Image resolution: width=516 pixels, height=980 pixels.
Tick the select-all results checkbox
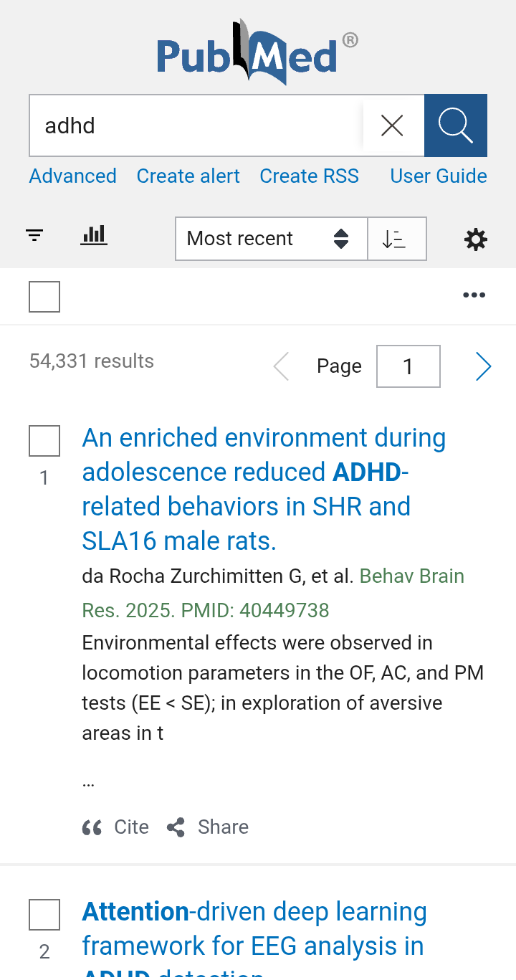pyautogui.click(x=44, y=297)
